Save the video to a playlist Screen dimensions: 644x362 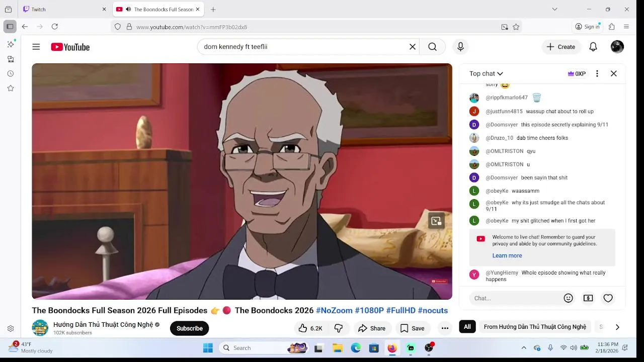tap(413, 328)
